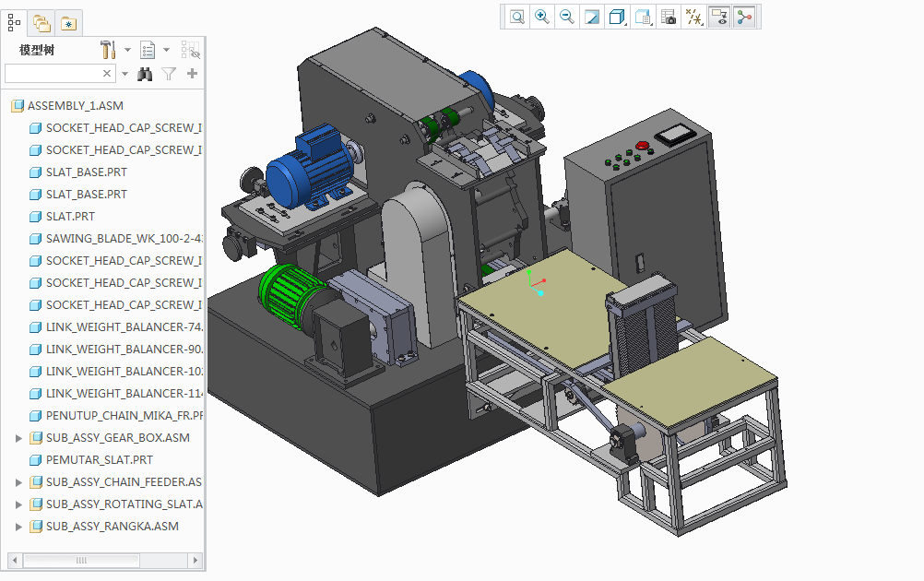Toggle the Spin Center button
This screenshot has width=924, height=581.
pyautogui.click(x=744, y=17)
